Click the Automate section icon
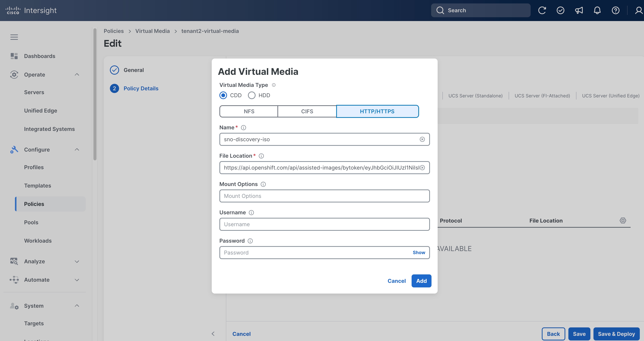Screen dimensions: 644x341 point(14,280)
